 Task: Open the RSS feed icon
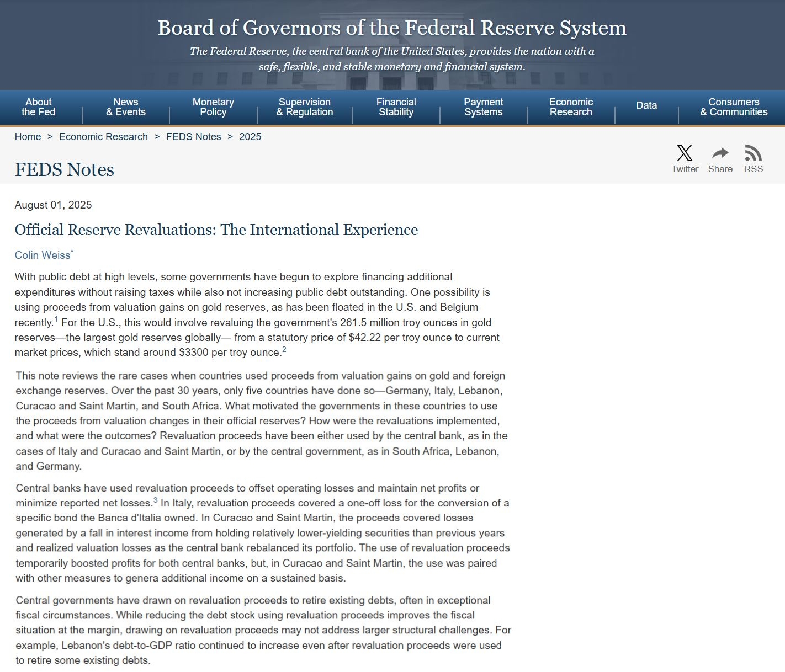tap(753, 153)
